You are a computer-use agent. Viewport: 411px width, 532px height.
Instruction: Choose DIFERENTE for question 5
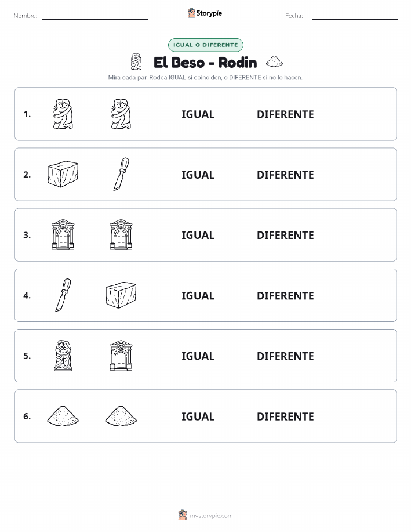tap(285, 356)
